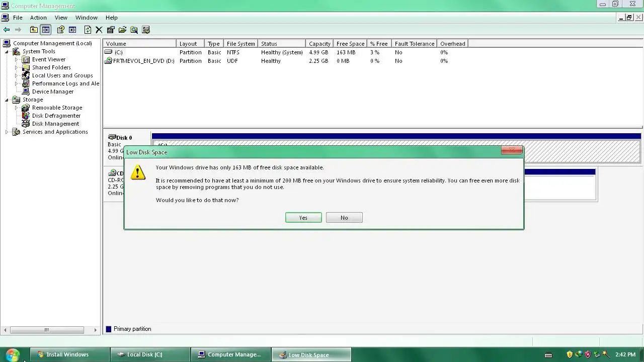Click the magnifying glass toolbar icon
This screenshot has height=362, width=644.
pos(134,30)
